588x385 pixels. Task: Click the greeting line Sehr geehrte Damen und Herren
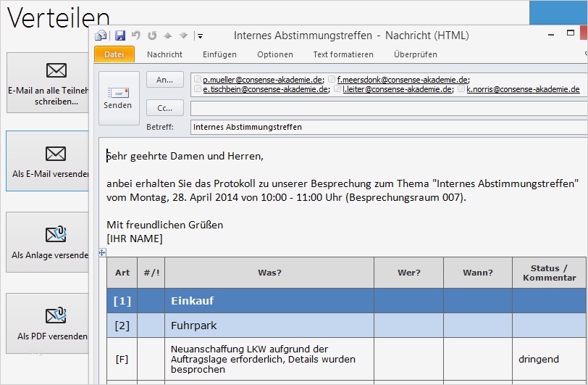[x=185, y=156]
